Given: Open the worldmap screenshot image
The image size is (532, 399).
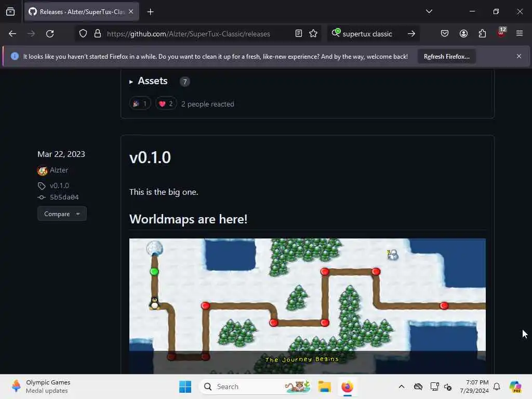Looking at the screenshot, I should [308, 306].
